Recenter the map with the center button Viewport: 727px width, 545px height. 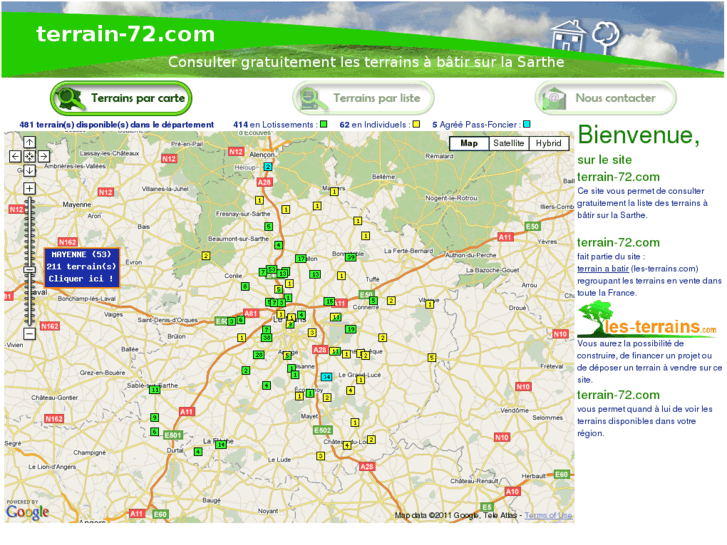(x=29, y=156)
